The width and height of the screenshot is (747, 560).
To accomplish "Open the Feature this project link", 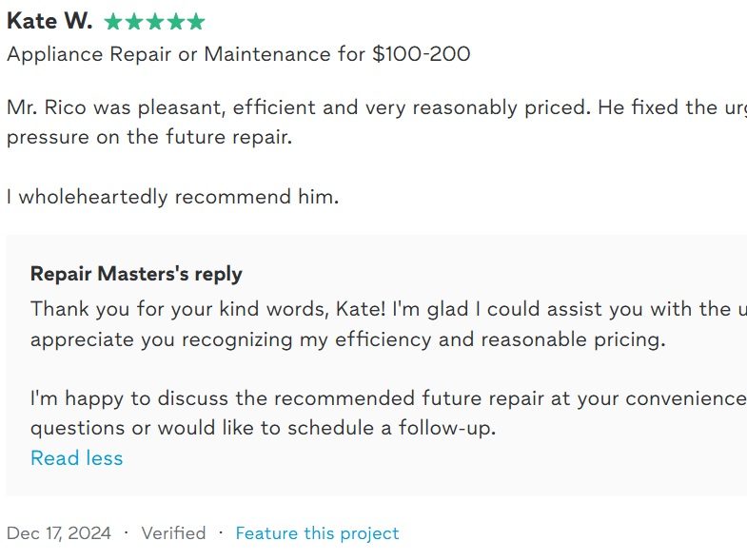I will pos(317,532).
